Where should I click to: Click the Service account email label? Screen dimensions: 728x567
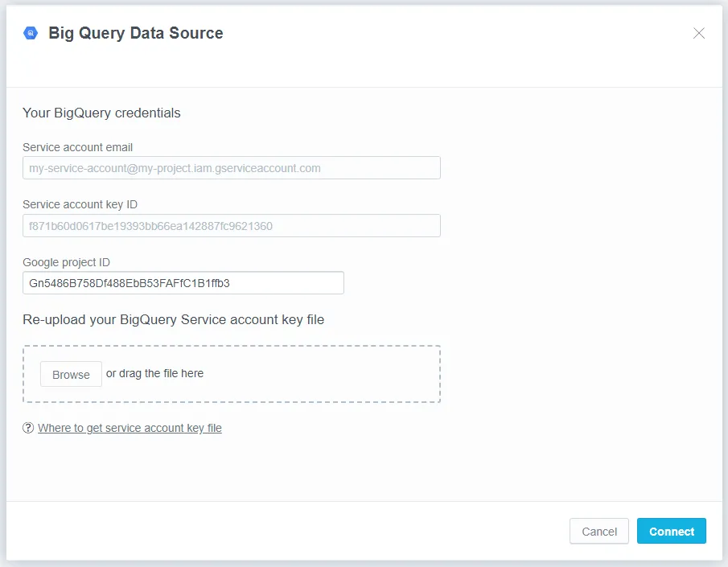pos(77,147)
